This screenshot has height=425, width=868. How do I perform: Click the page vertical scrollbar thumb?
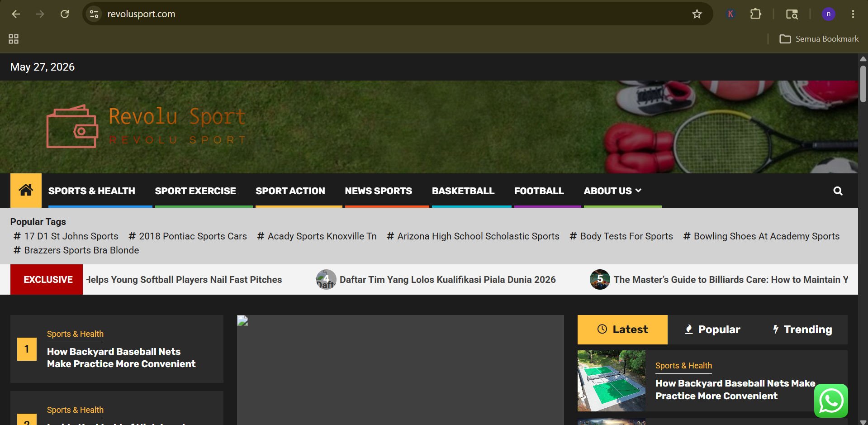[863, 84]
